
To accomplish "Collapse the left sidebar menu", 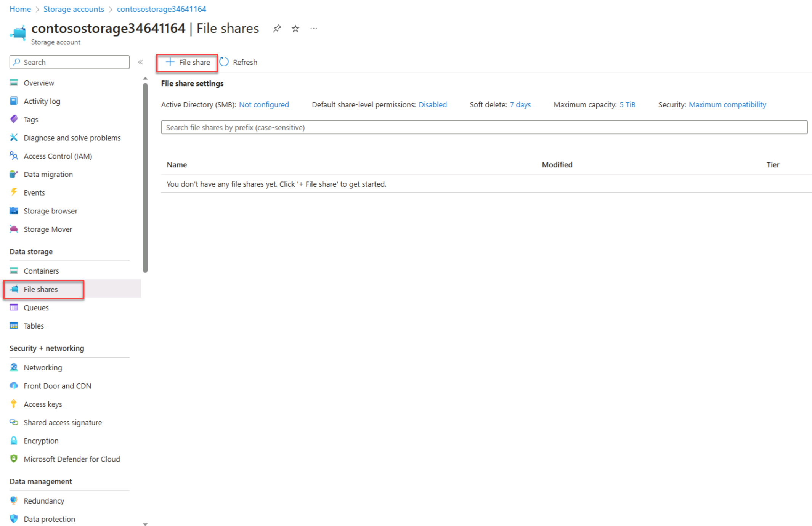I will (140, 62).
